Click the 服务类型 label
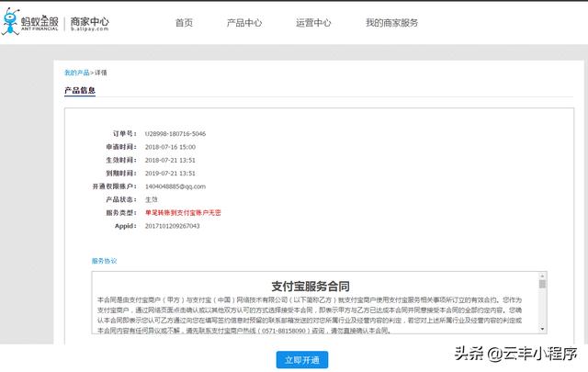 click(120, 212)
